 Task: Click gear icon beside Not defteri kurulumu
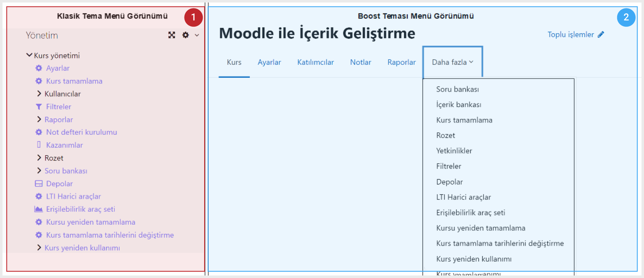[x=39, y=132]
